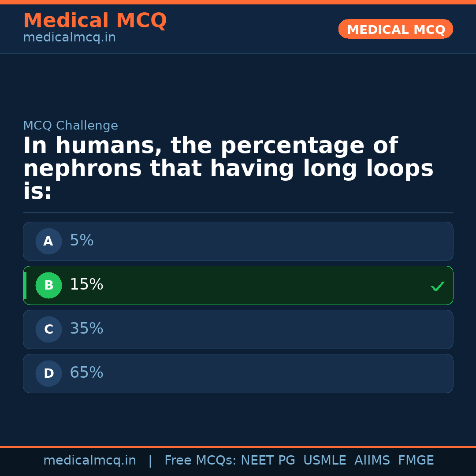The width and height of the screenshot is (476, 476).
Task: Click the FMGE label in the footer
Action: click(x=416, y=461)
